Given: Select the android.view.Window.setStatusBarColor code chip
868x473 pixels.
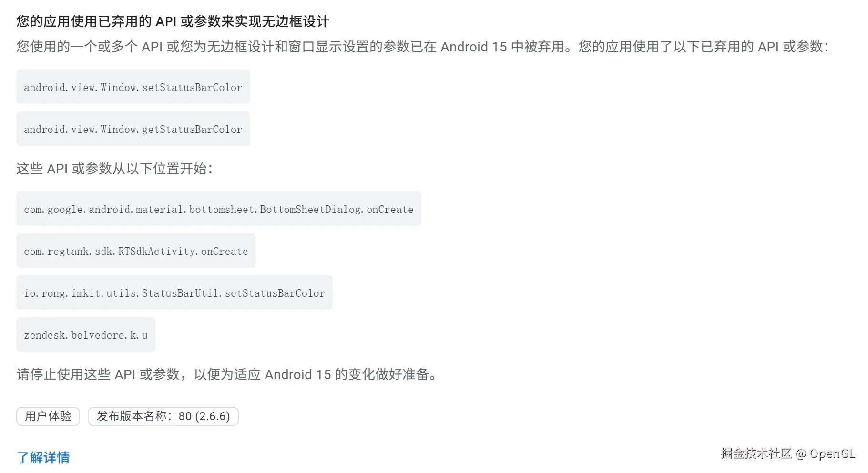Looking at the screenshot, I should pyautogui.click(x=133, y=87).
